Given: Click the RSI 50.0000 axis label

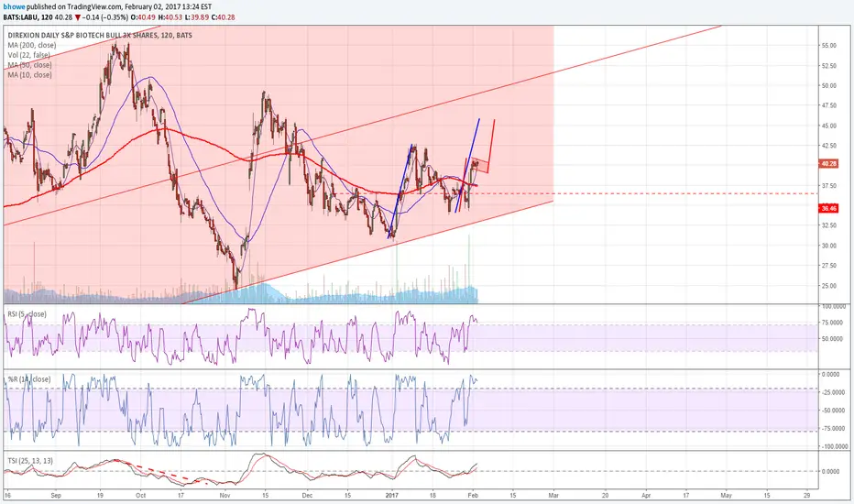Looking at the screenshot, I should coord(833,338).
